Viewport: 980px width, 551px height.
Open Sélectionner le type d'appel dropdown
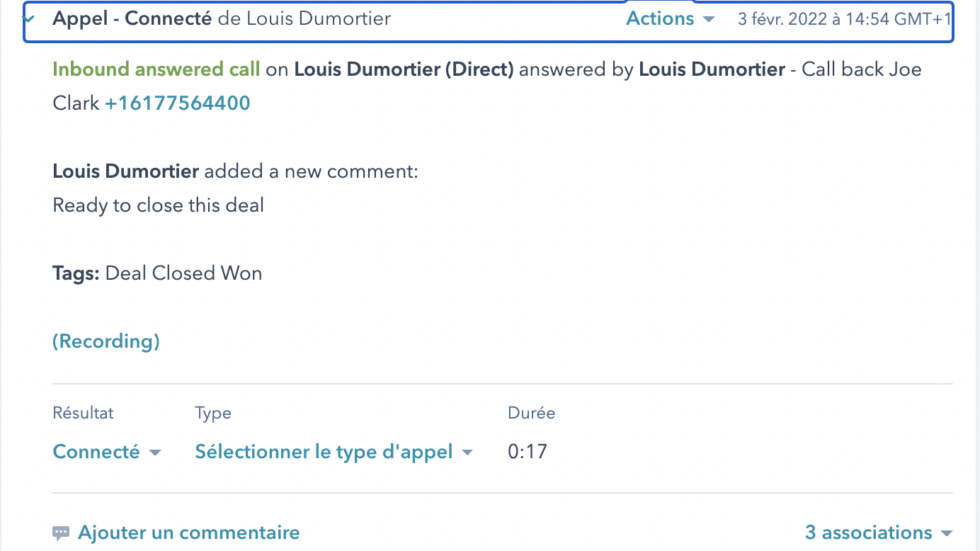tap(334, 452)
